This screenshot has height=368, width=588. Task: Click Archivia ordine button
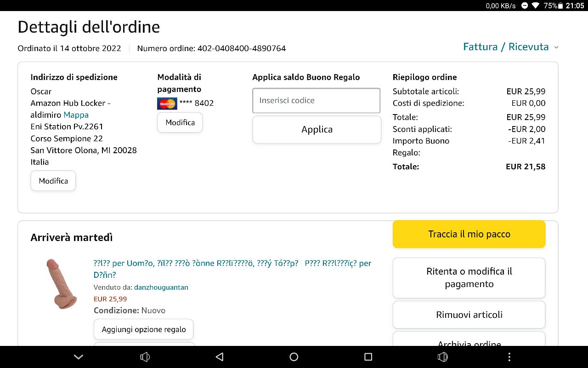[x=469, y=339]
